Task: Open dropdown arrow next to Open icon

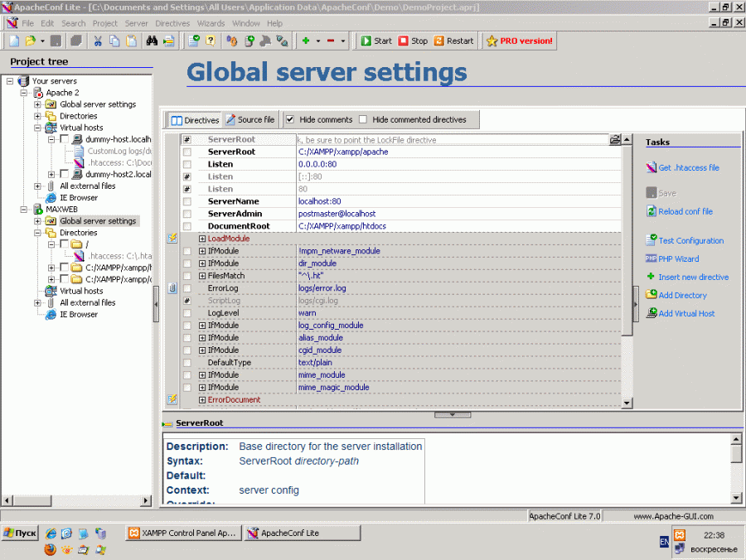Action: coord(42,41)
